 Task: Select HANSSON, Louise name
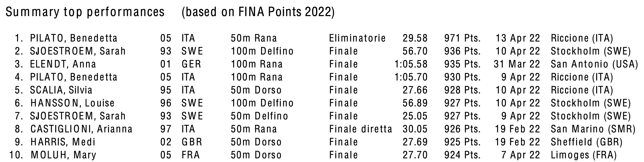click(x=72, y=103)
